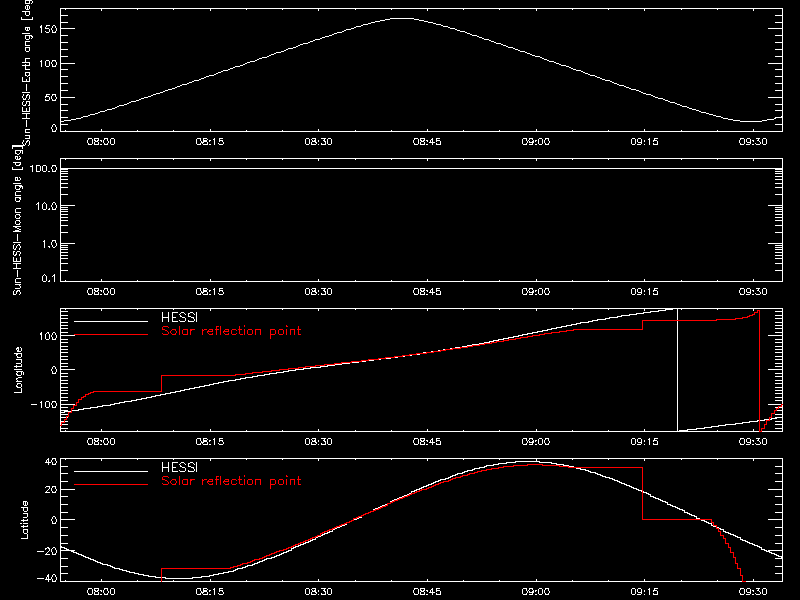Click Solar reflection point legend in Latitude plot

231,481
